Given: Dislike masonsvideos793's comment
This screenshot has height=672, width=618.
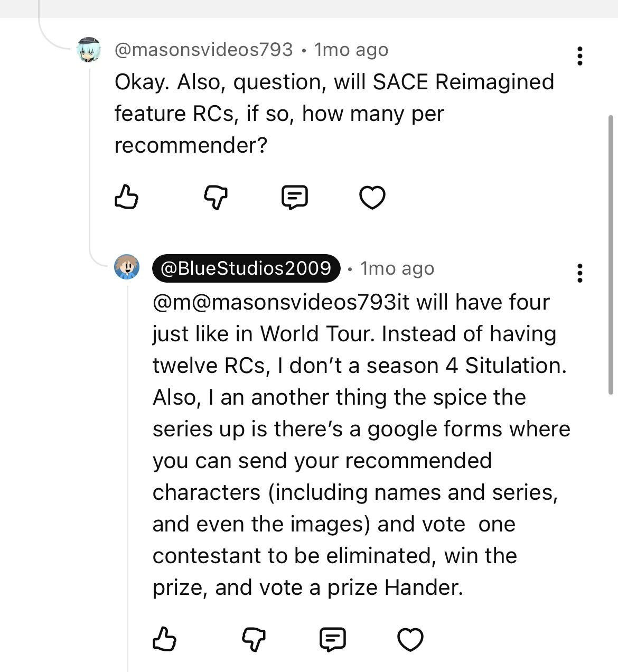Looking at the screenshot, I should click(x=216, y=197).
